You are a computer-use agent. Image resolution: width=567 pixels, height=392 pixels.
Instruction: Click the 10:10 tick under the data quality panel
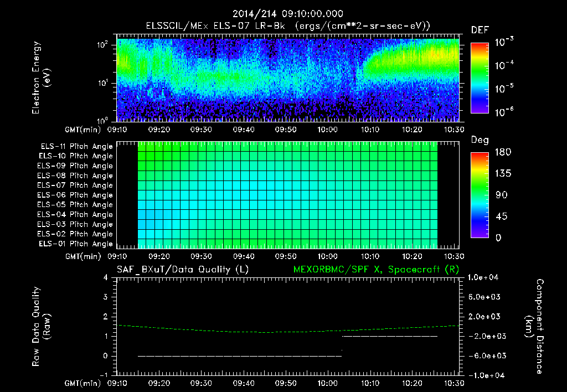pos(370,383)
